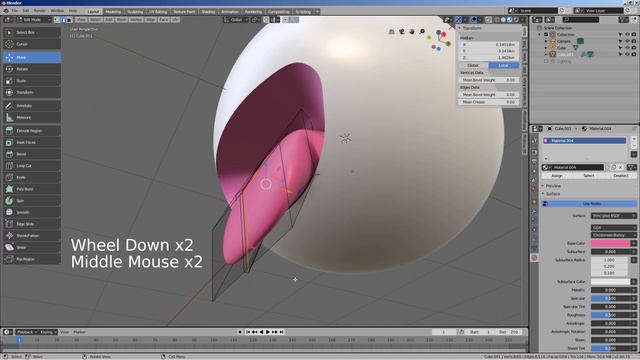Select the Rip Region tool
The image size is (640, 360).
pyautogui.click(x=32, y=259)
